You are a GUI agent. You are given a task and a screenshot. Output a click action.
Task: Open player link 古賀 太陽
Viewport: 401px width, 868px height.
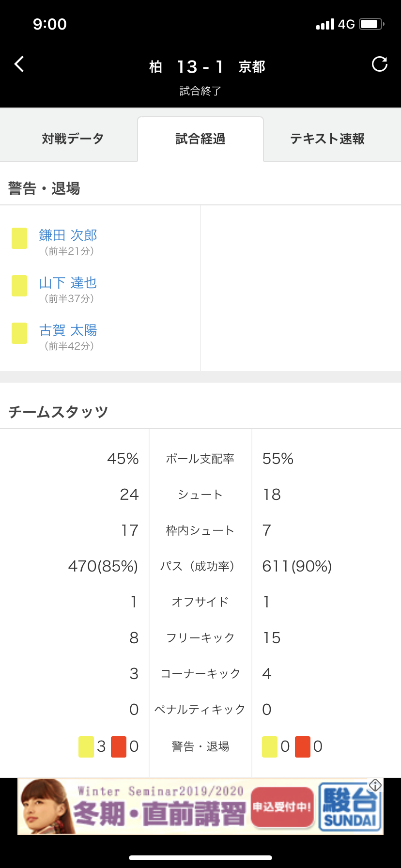click(x=68, y=330)
